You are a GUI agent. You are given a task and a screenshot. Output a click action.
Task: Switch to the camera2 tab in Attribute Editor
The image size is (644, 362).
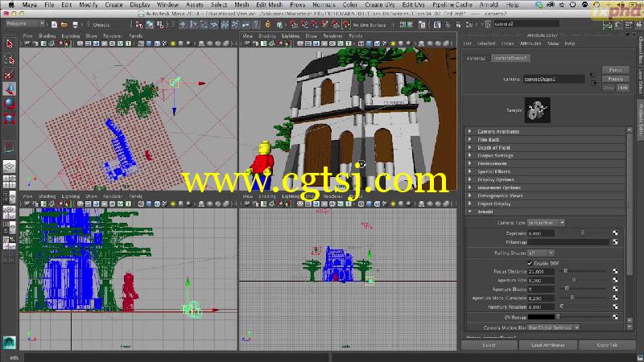476,58
